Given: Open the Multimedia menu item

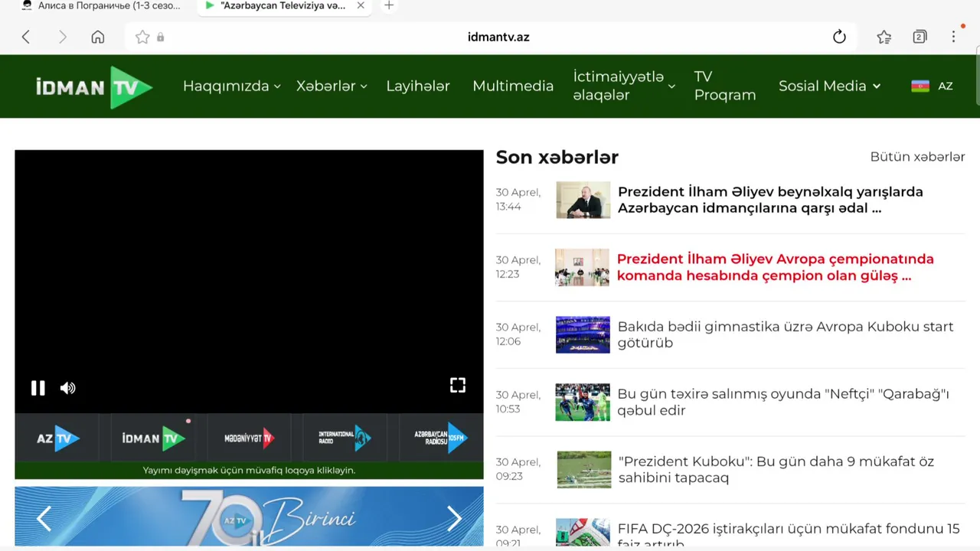Looking at the screenshot, I should [x=513, y=86].
